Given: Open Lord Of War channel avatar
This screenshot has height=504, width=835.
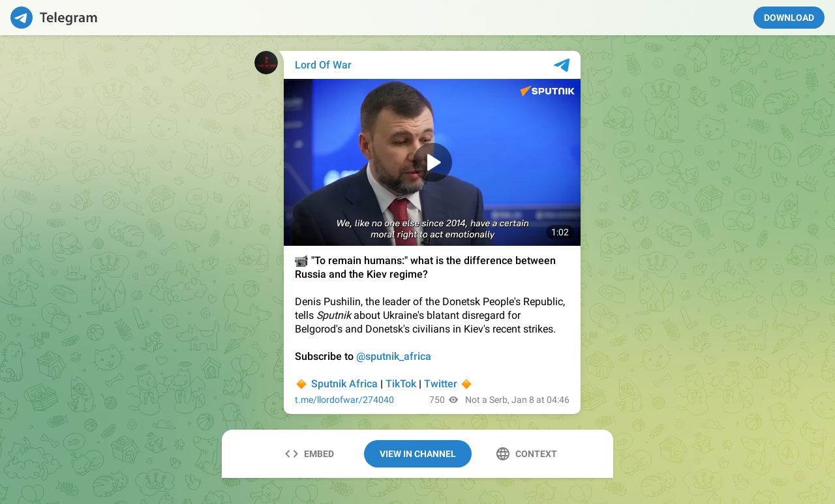Looking at the screenshot, I should pos(266,63).
